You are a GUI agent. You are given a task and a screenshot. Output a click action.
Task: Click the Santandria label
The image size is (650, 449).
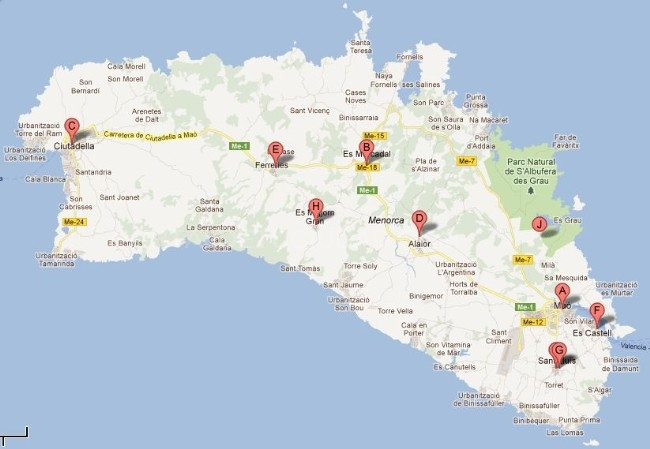click(93, 172)
